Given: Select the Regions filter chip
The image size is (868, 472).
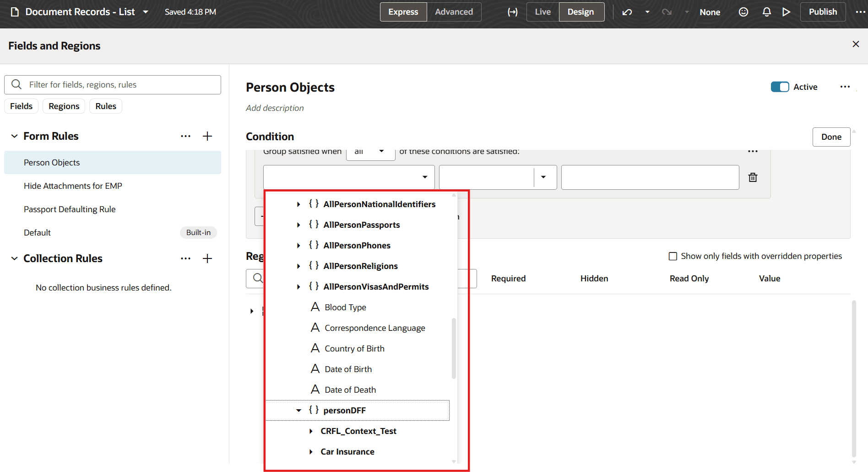Looking at the screenshot, I should pos(64,106).
